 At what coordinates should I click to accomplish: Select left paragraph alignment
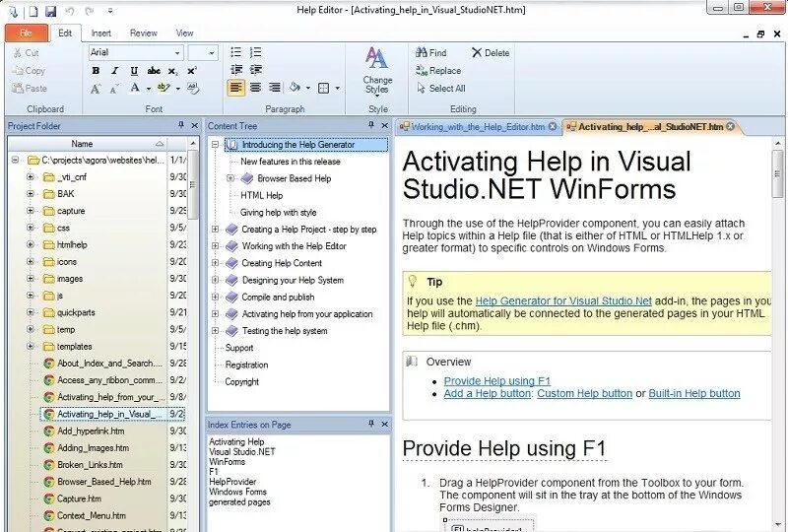pyautogui.click(x=235, y=88)
